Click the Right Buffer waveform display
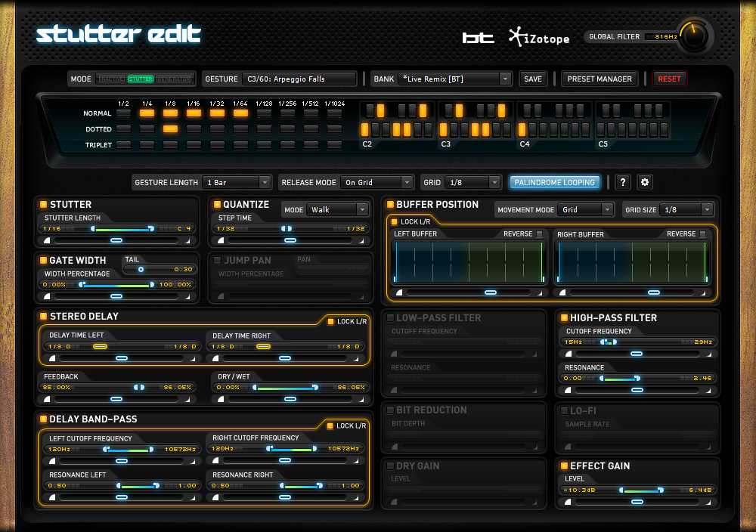The image size is (756, 532). [x=633, y=262]
